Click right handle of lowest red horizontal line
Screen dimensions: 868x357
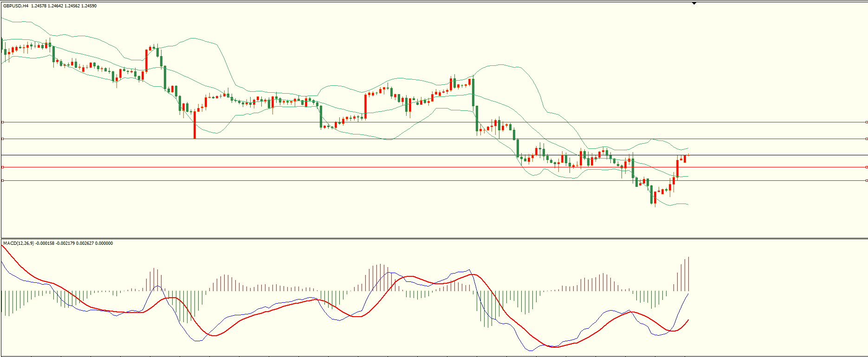coord(866,180)
